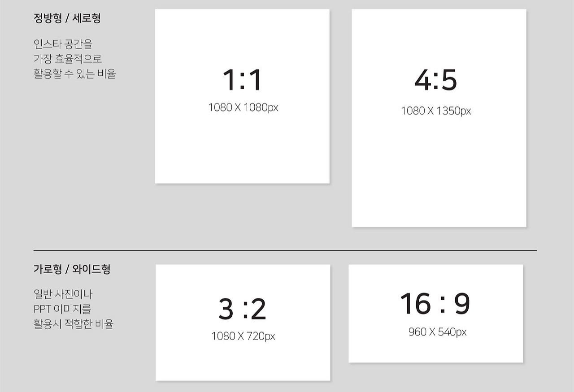This screenshot has width=574, height=392.
Task: Click the 3:2 ratio heading text
Action: pos(242,309)
